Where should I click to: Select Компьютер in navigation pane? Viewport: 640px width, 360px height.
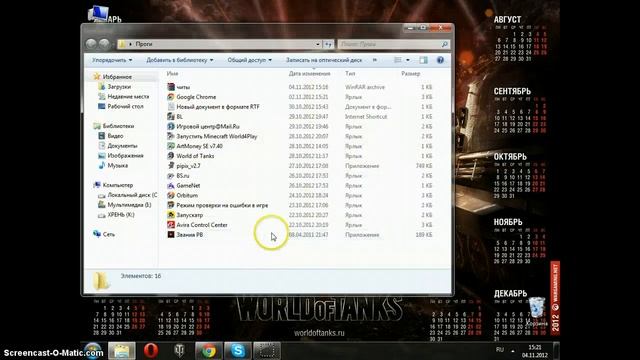point(118,185)
